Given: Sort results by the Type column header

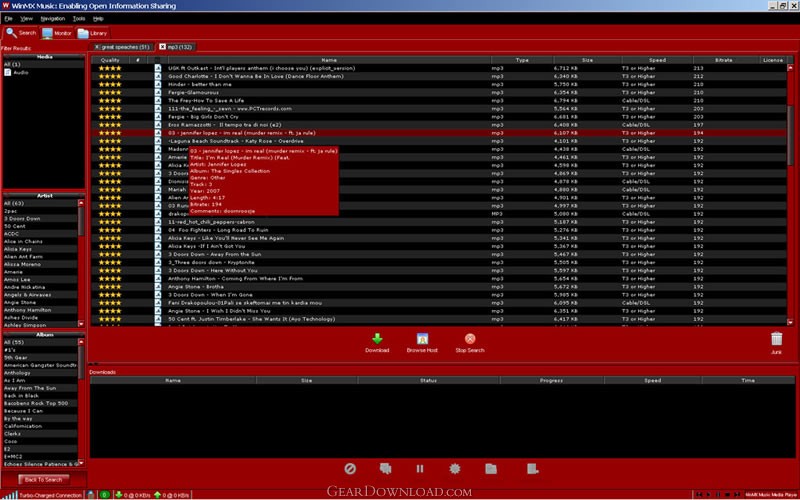Looking at the screenshot, I should pos(522,60).
